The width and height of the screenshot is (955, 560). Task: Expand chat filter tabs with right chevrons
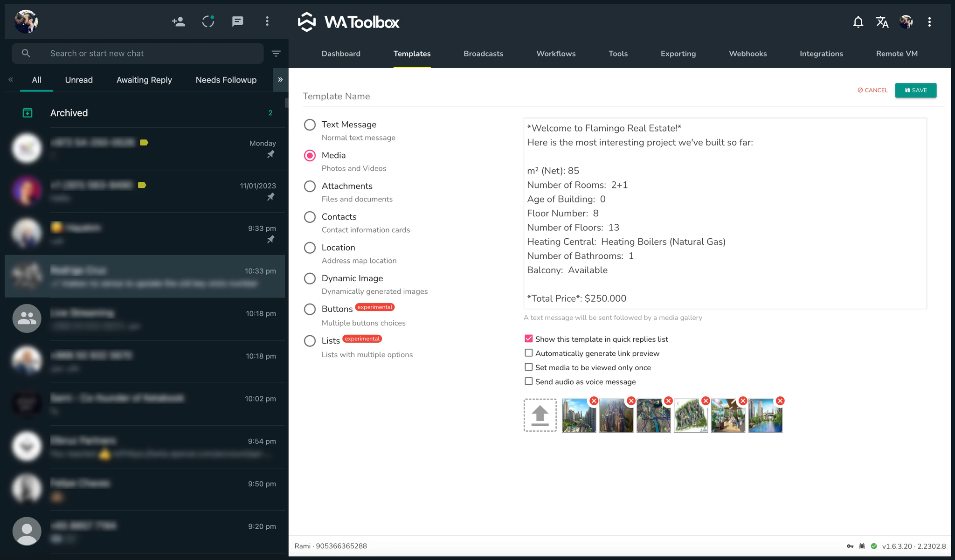click(x=280, y=80)
